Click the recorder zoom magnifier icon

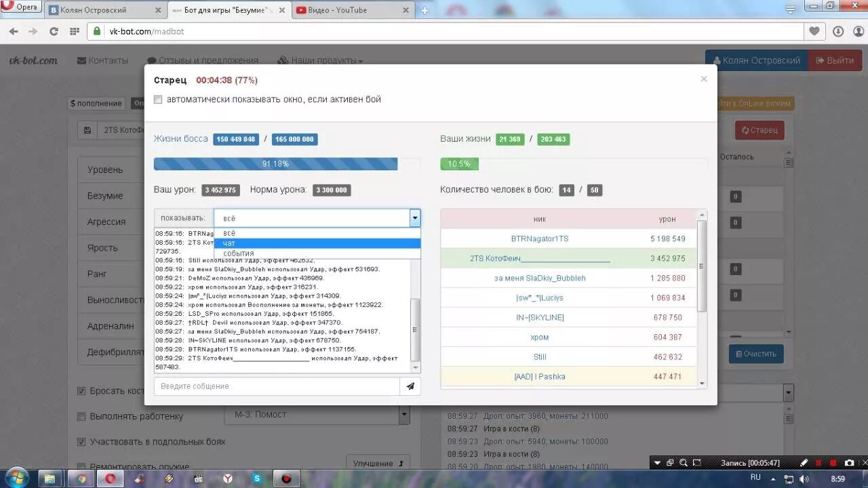point(684,463)
